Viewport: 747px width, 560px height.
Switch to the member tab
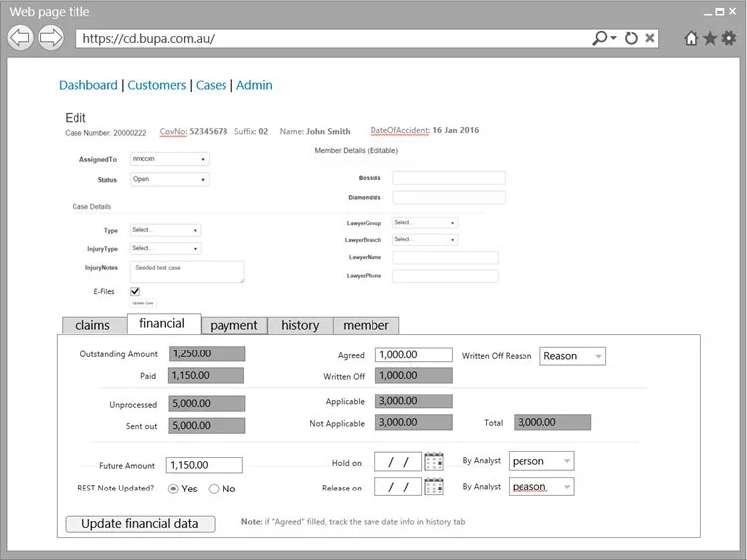(x=366, y=325)
